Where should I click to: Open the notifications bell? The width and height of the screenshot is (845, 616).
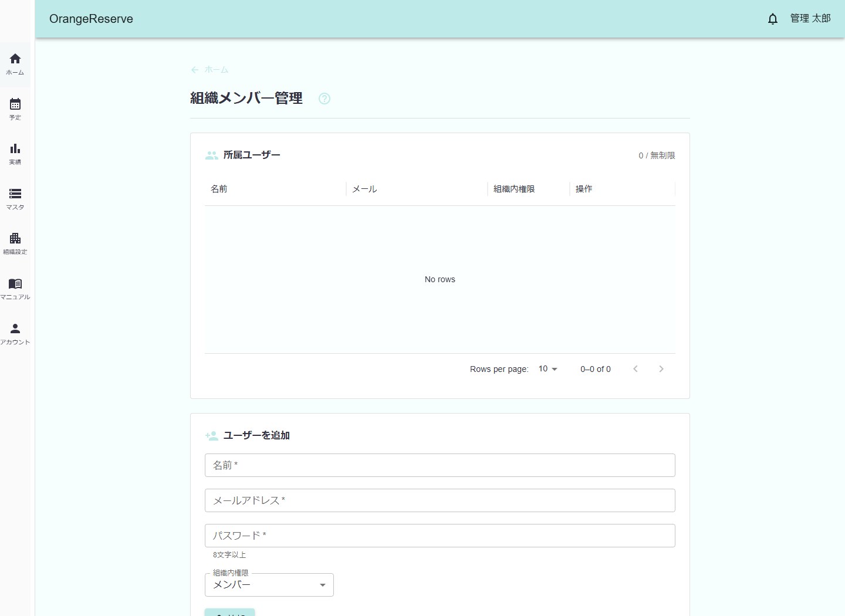coord(773,19)
